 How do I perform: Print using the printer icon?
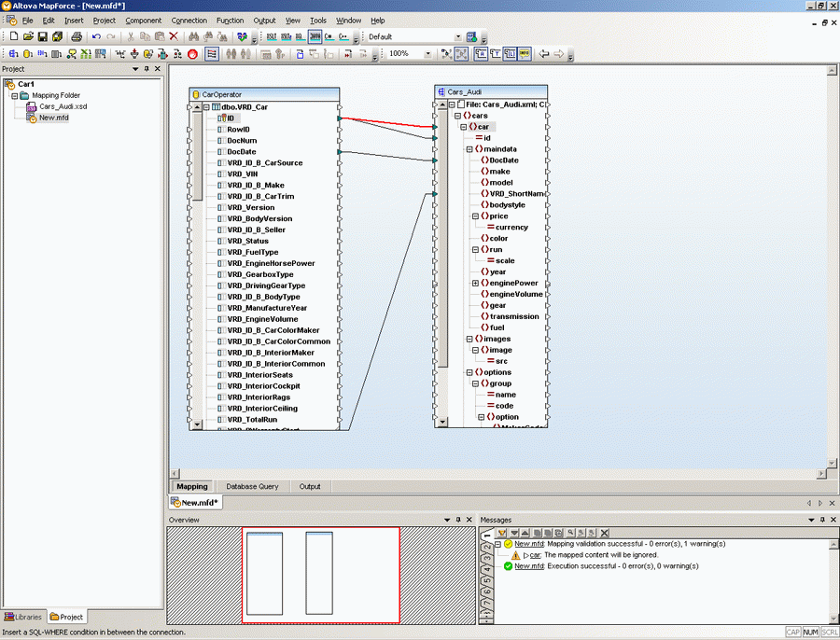(77, 36)
